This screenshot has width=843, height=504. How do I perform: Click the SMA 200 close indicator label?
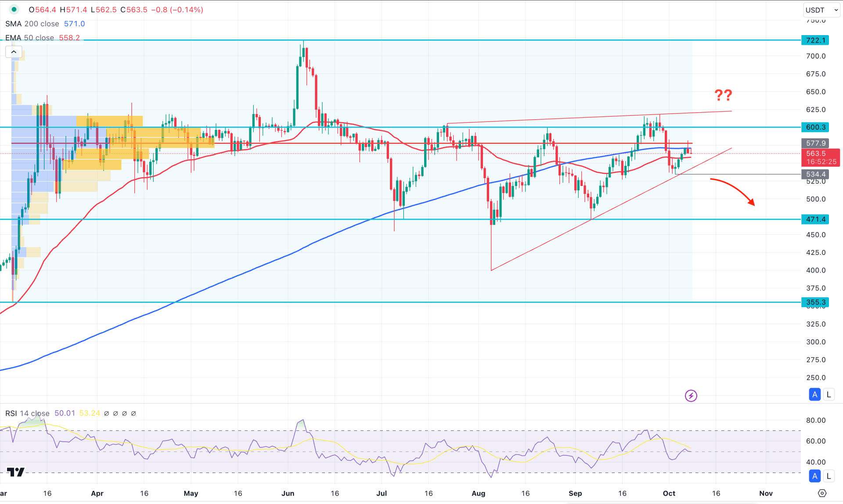click(32, 24)
